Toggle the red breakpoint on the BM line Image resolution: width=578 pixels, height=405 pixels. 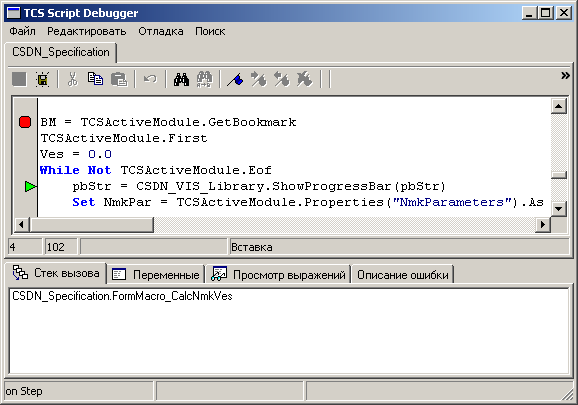[25, 122]
